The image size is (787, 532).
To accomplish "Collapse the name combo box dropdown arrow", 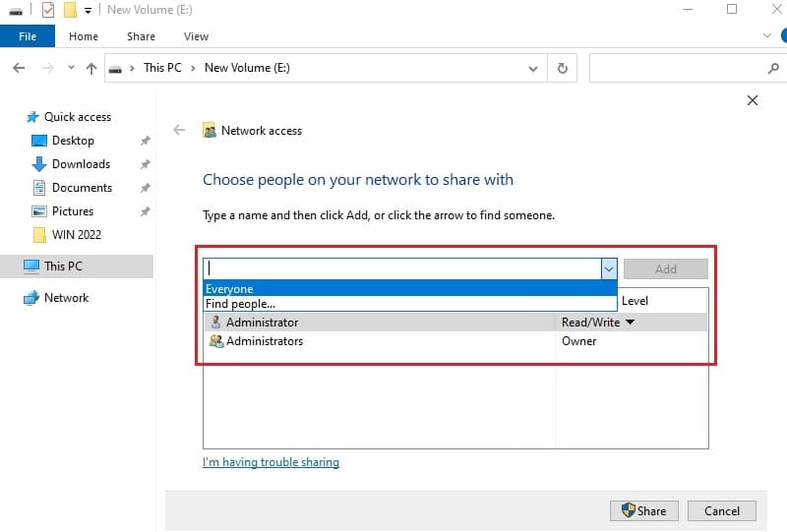I will (609, 268).
